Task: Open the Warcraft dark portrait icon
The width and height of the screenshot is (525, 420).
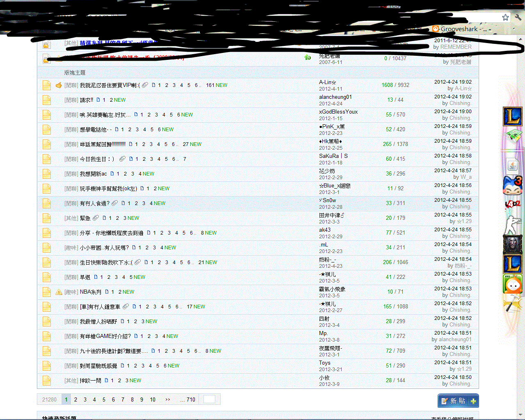Action: pyautogui.click(x=512, y=244)
